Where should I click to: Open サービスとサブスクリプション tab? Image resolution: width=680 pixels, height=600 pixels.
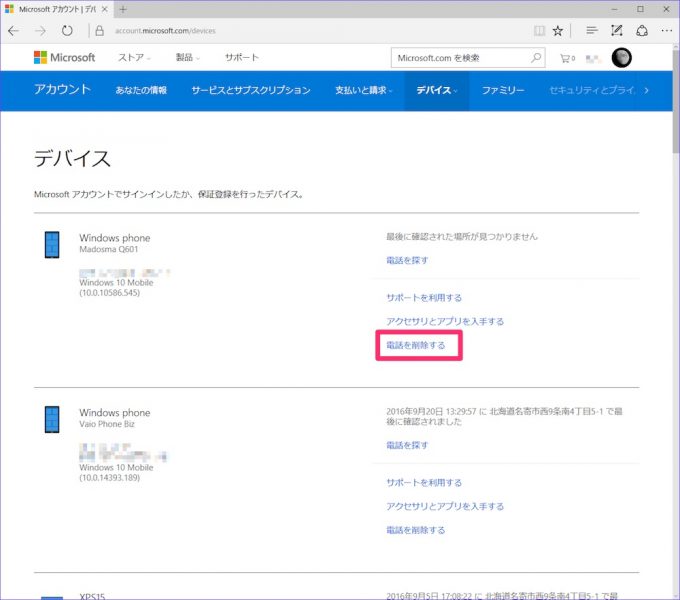[251, 90]
